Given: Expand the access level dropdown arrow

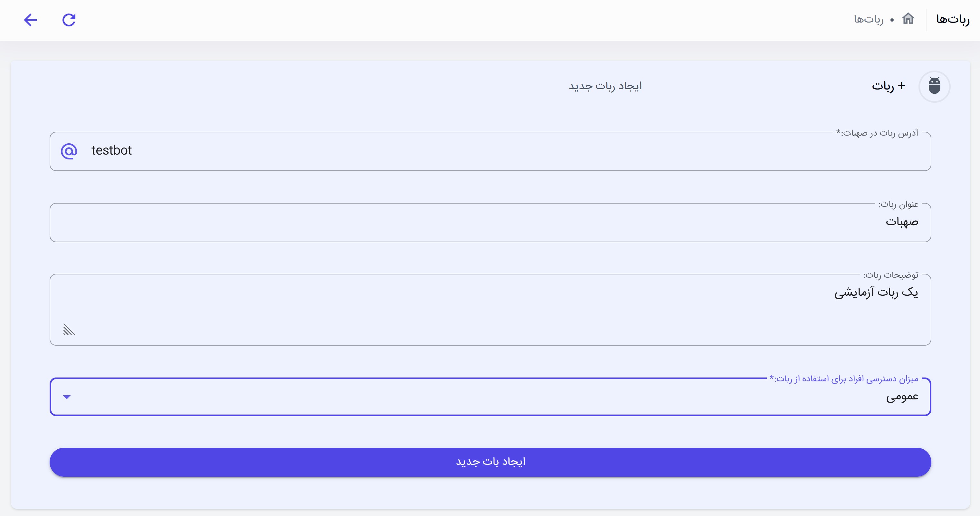Looking at the screenshot, I should click(x=67, y=397).
